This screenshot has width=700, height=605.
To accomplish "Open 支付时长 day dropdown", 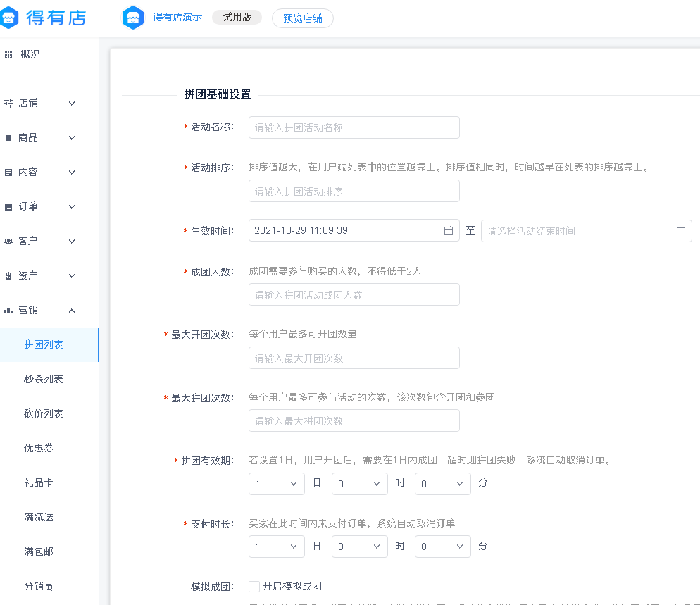I will point(277,547).
